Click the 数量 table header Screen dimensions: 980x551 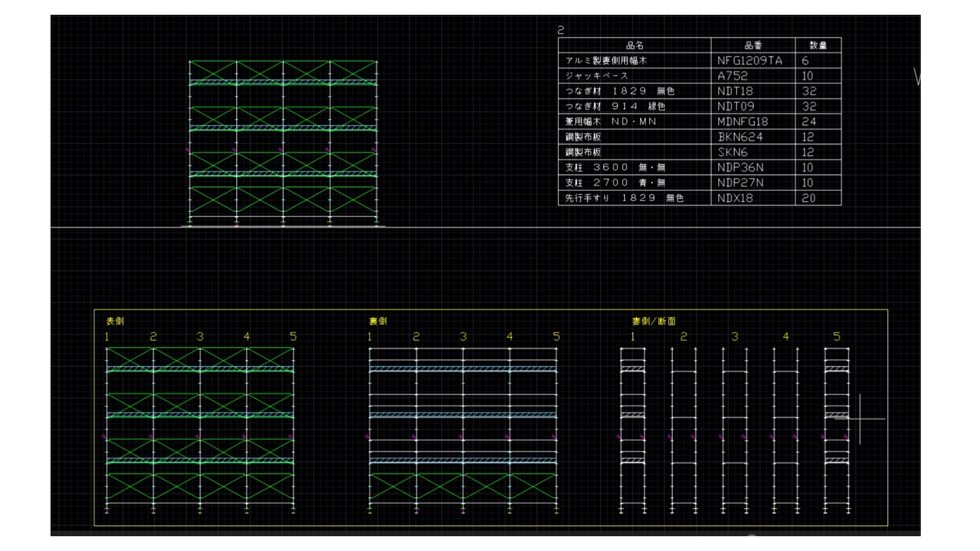(818, 45)
